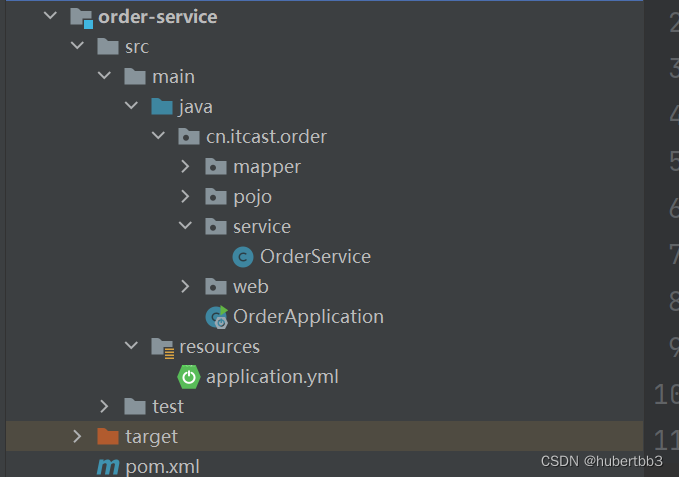Click the order-service module folder icon

coord(81,18)
